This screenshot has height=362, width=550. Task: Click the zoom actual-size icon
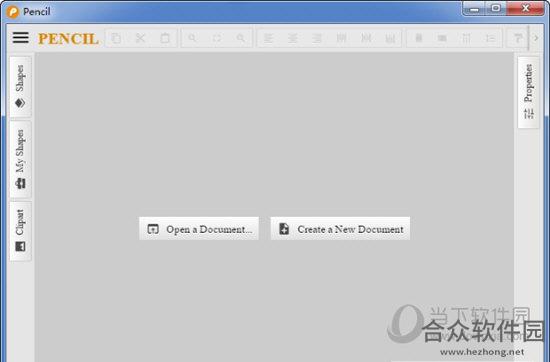[217, 38]
